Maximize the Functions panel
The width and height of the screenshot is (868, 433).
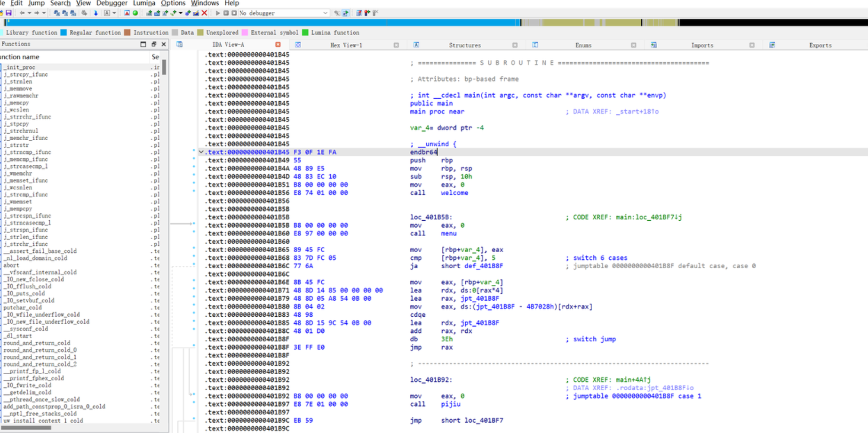tap(143, 44)
